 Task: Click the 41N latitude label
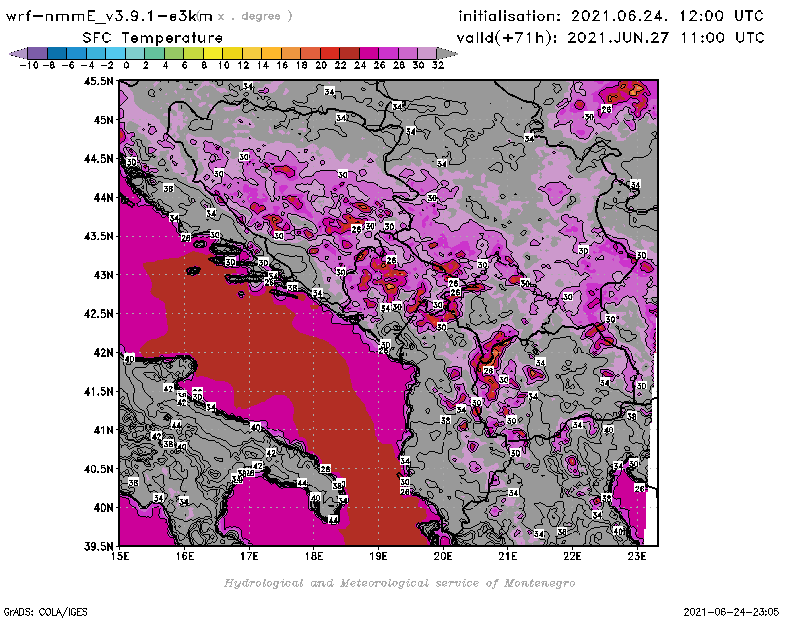point(103,430)
